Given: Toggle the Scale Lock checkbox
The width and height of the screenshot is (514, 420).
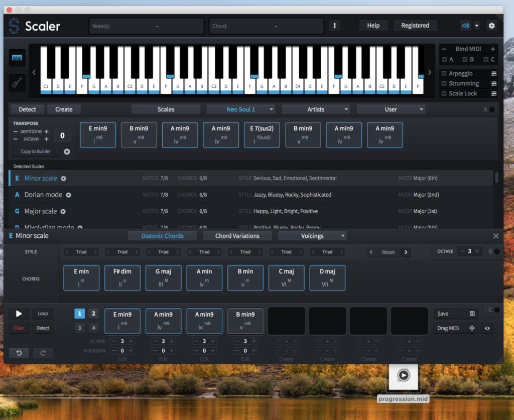Looking at the screenshot, I should [x=444, y=93].
